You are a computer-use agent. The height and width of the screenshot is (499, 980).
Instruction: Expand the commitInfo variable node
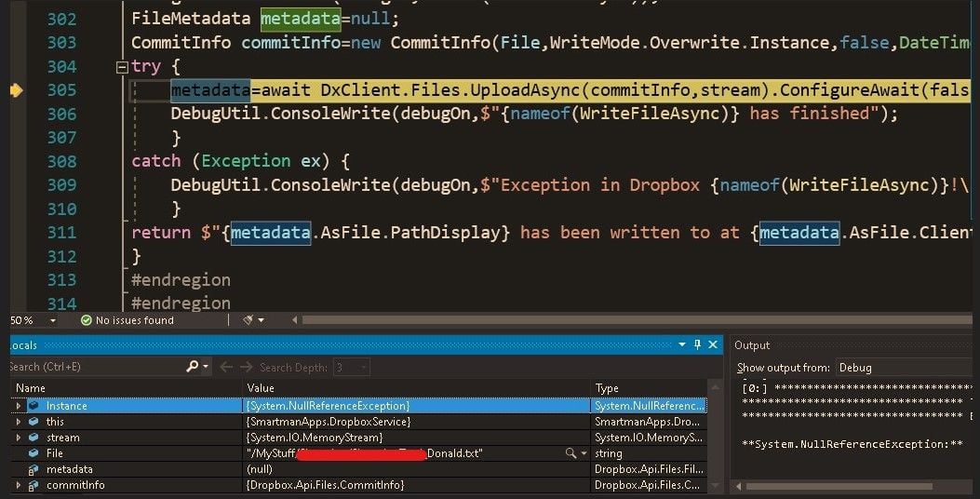pos(18,485)
